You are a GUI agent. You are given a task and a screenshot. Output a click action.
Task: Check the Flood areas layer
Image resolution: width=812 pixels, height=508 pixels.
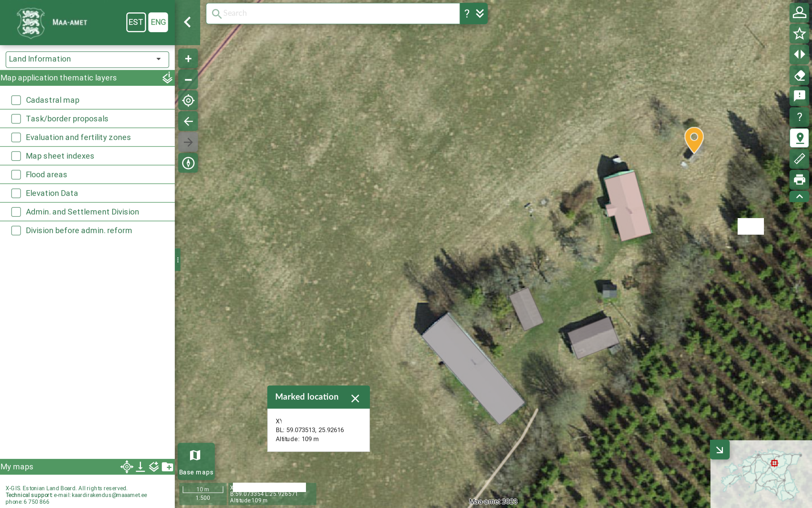[x=16, y=175]
